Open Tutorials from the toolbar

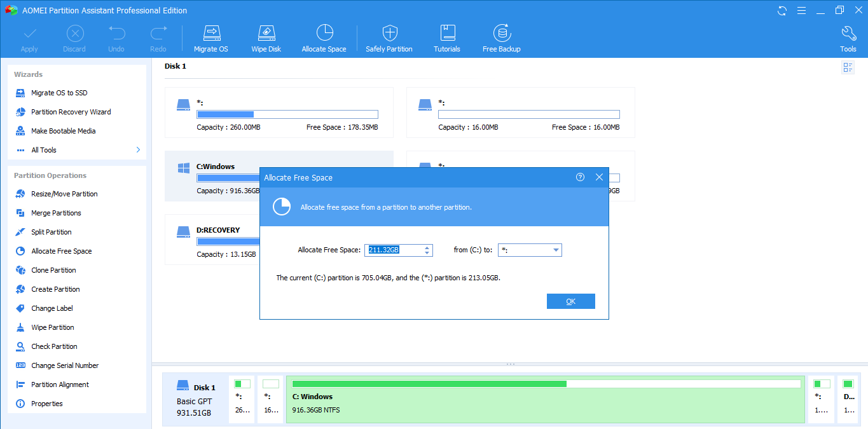click(447, 39)
